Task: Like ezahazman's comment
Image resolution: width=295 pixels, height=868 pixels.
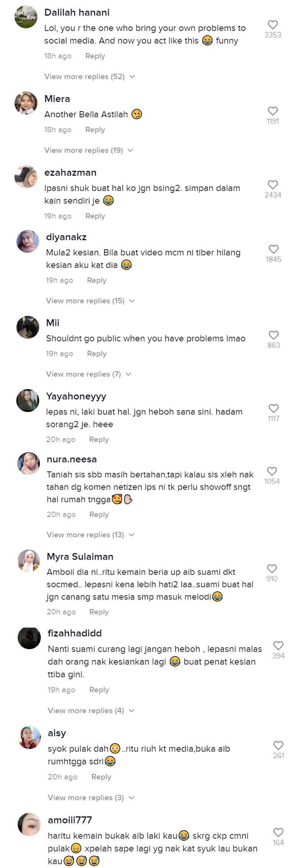Action: pos(273,185)
